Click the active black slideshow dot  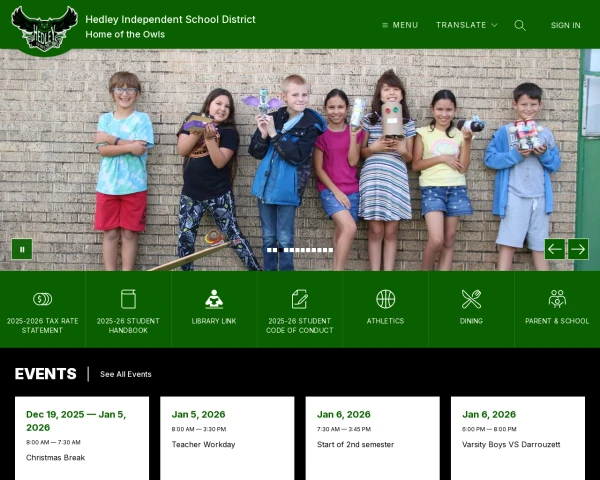[280, 250]
